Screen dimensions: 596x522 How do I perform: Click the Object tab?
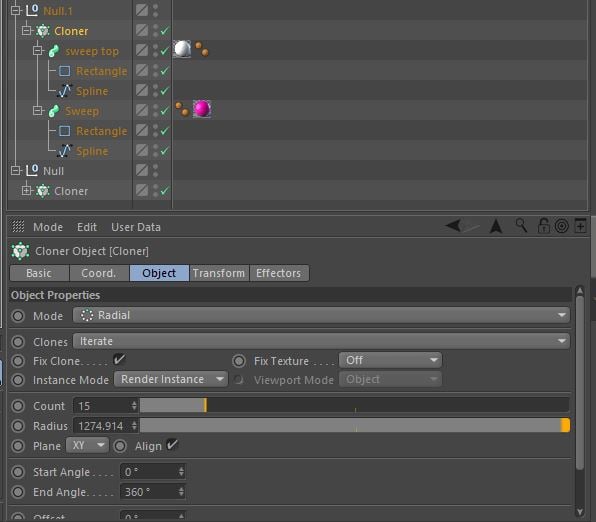click(x=159, y=273)
